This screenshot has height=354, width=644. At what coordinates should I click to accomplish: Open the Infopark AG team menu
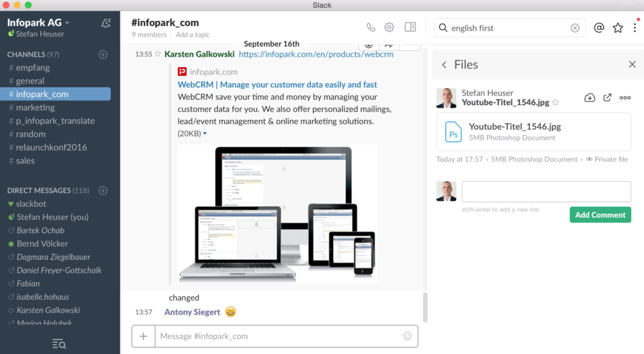pos(38,23)
